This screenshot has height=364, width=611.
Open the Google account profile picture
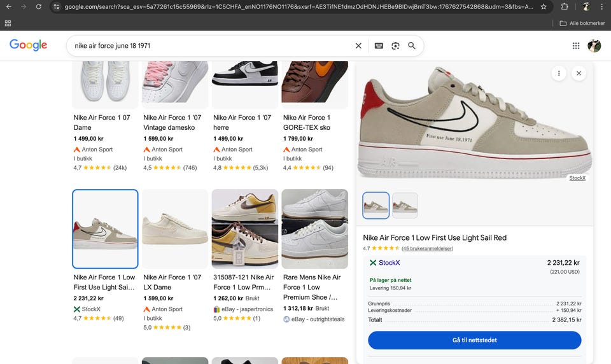tap(594, 46)
